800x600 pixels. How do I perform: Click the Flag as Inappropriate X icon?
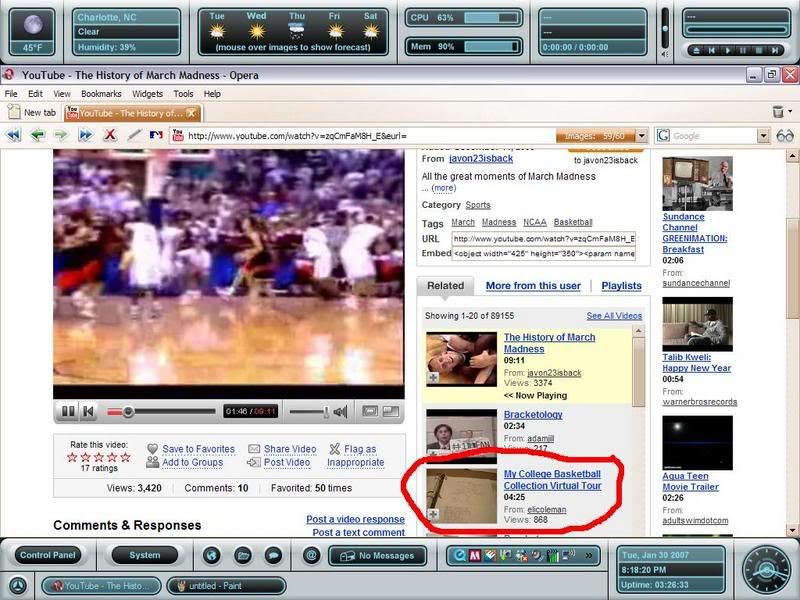tap(335, 449)
